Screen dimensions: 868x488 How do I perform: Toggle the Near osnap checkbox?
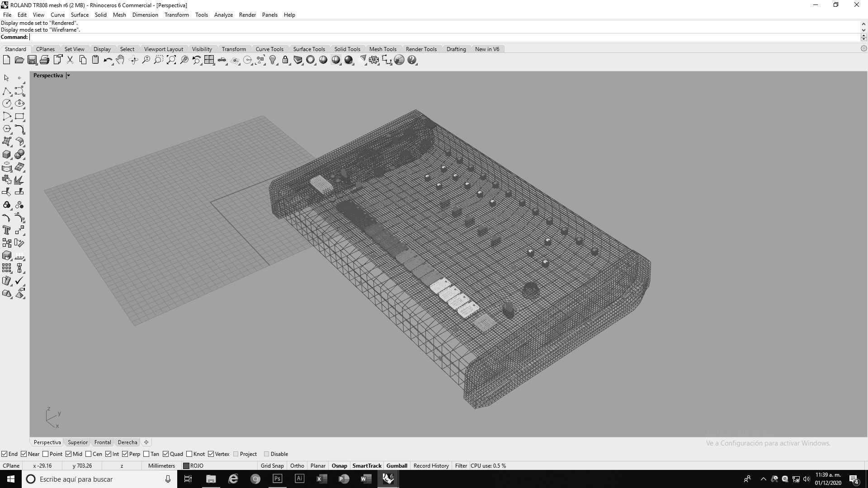pyautogui.click(x=24, y=454)
